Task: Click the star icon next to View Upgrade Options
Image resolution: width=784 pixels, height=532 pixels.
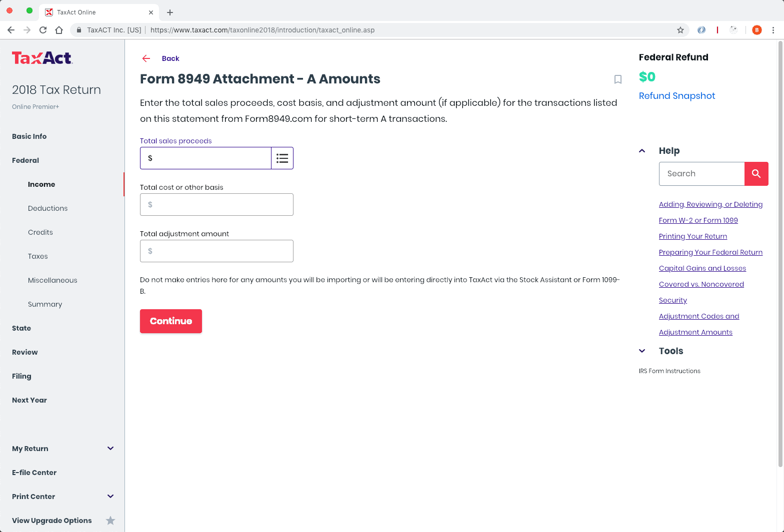Action: [110, 521]
